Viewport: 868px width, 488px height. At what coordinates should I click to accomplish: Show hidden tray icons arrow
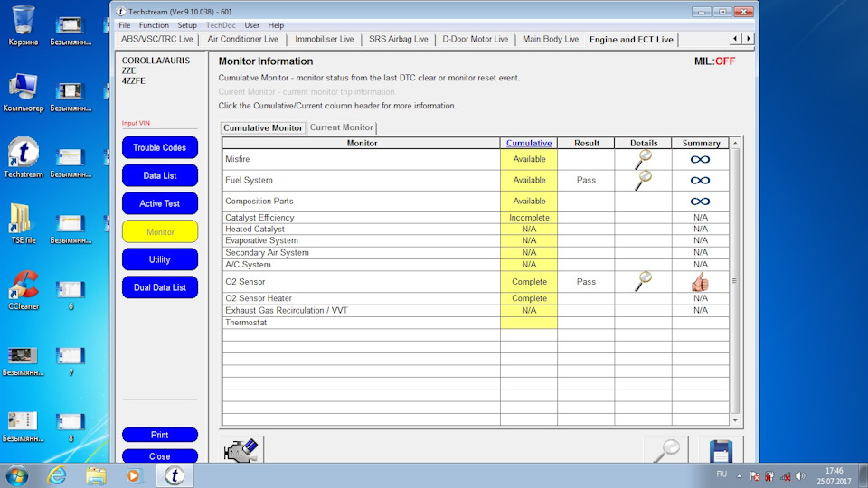click(739, 476)
